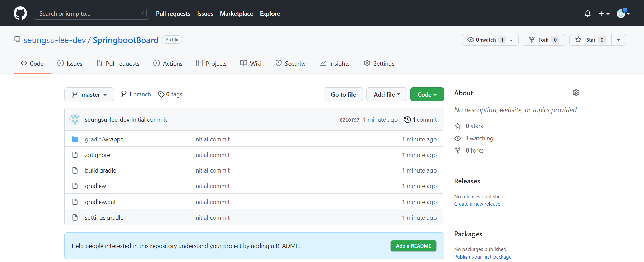644x262 pixels.
Task: View the 1 commit history link
Action: tap(420, 120)
